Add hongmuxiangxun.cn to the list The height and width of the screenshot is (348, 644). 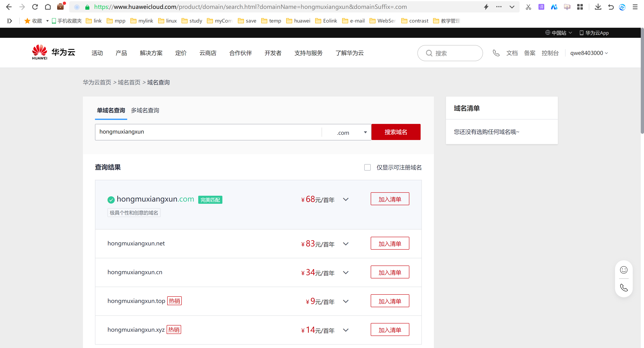point(390,272)
